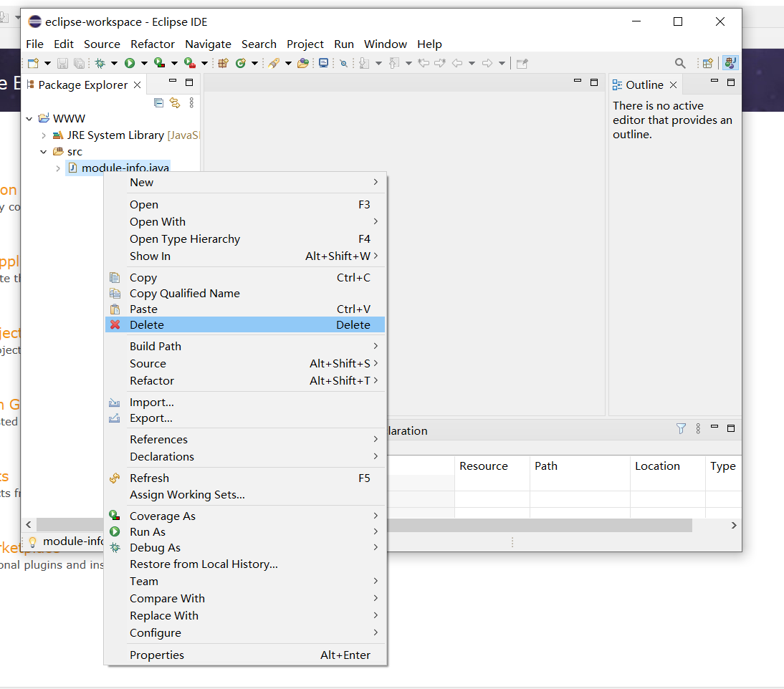Click the toolbar Search magnifier icon
The image size is (784, 689).
coord(680,64)
